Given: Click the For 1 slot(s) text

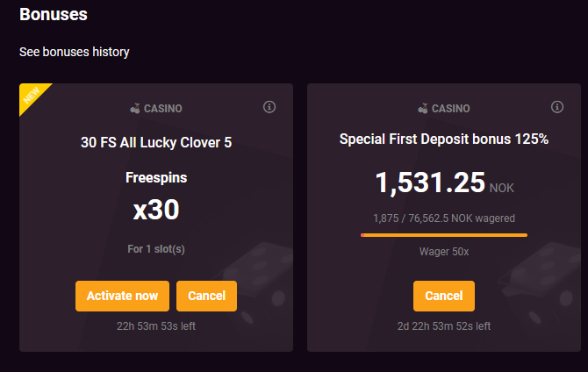Looking at the screenshot, I should tap(156, 249).
